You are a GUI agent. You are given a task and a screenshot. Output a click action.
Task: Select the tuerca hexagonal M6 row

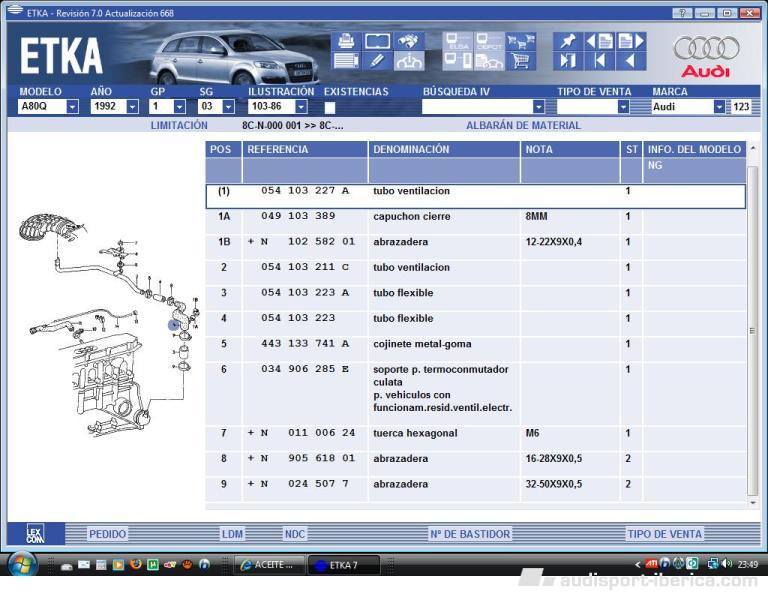475,438
